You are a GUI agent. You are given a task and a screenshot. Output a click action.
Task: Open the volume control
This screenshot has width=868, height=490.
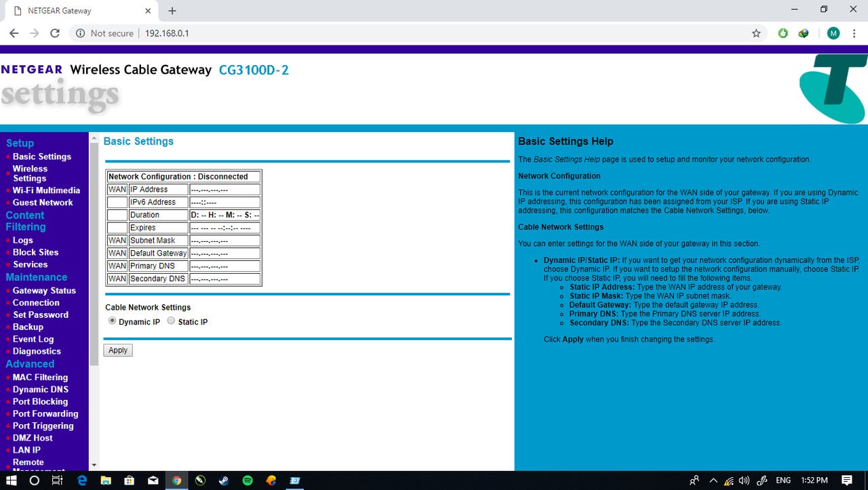(744, 480)
